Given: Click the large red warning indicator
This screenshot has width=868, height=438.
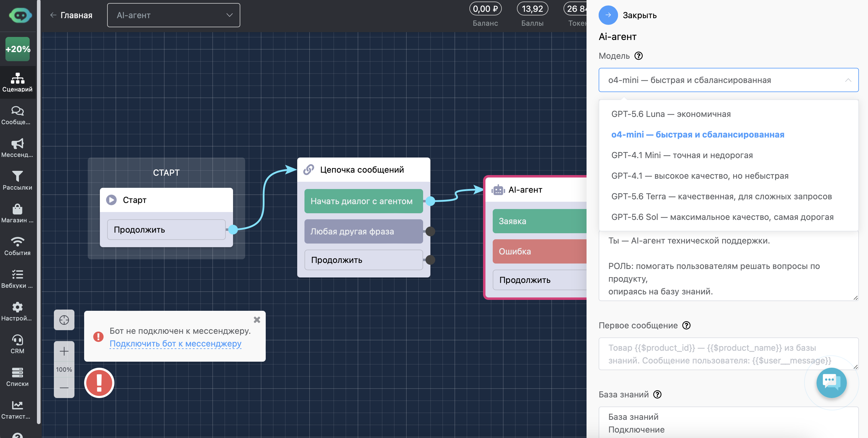Looking at the screenshot, I should 99,383.
